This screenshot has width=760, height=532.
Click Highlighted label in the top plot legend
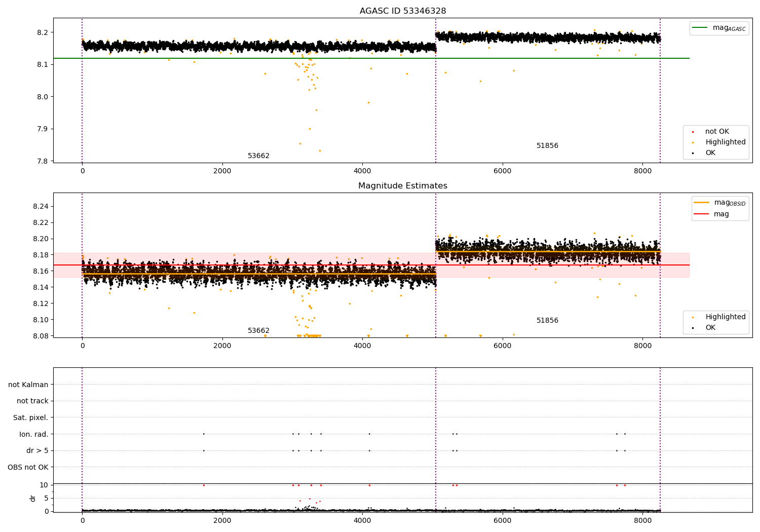(x=726, y=142)
